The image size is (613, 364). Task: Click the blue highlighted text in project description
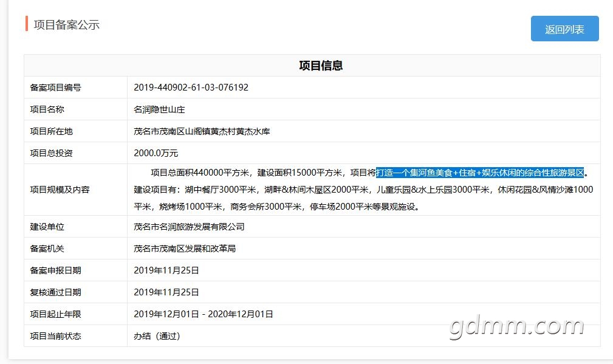[480, 173]
